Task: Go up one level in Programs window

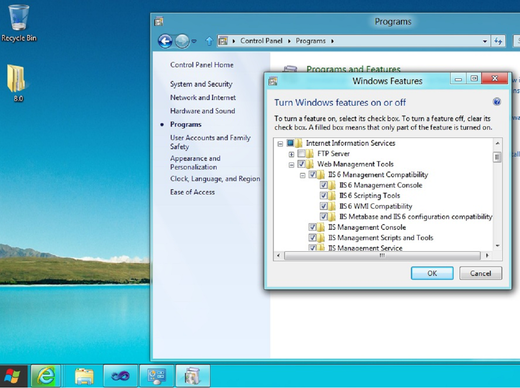Action: 209,41
